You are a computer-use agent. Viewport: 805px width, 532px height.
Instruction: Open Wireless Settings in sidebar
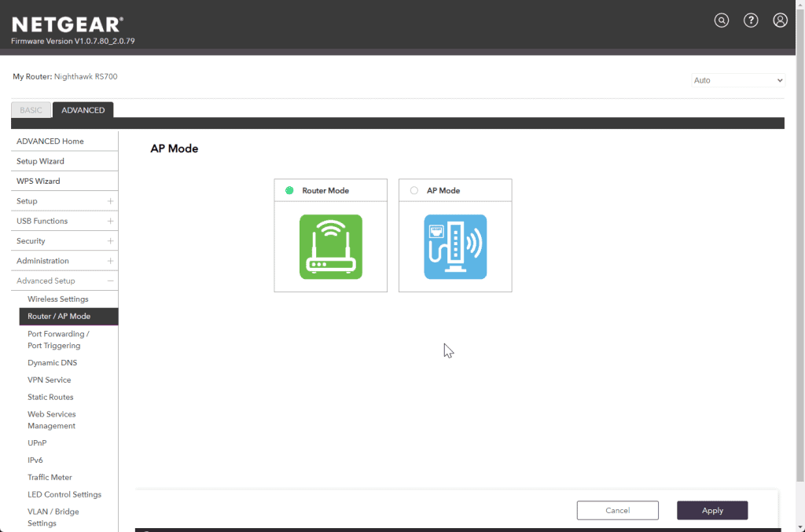coord(58,299)
